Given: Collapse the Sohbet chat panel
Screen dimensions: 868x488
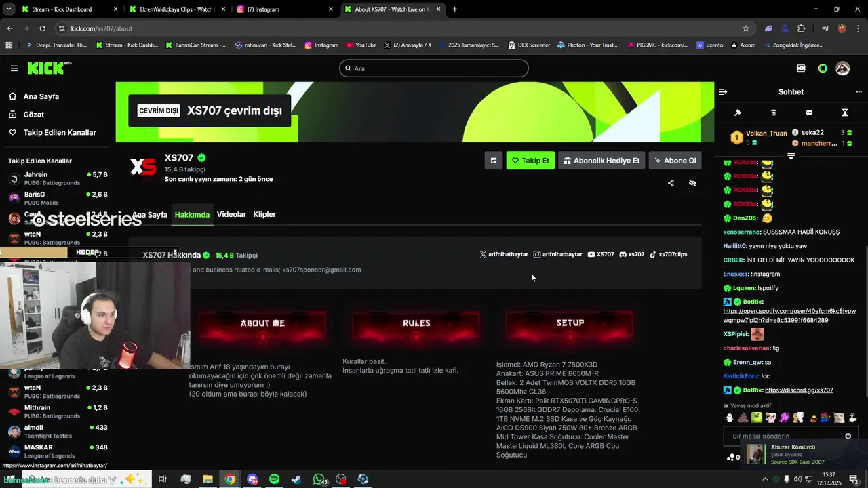Looking at the screenshot, I should coord(723,91).
